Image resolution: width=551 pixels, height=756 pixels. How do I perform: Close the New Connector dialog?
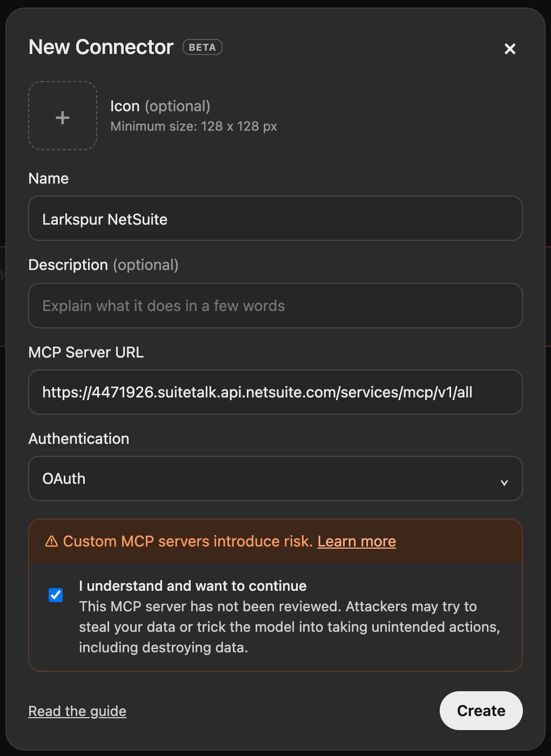click(x=510, y=49)
